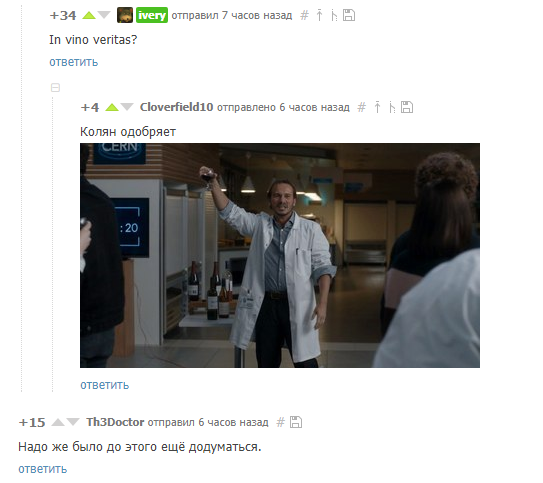Screen dimensions: 543x483
Task: Save Cloverfield10's comment with floppy icon
Action: (407, 107)
